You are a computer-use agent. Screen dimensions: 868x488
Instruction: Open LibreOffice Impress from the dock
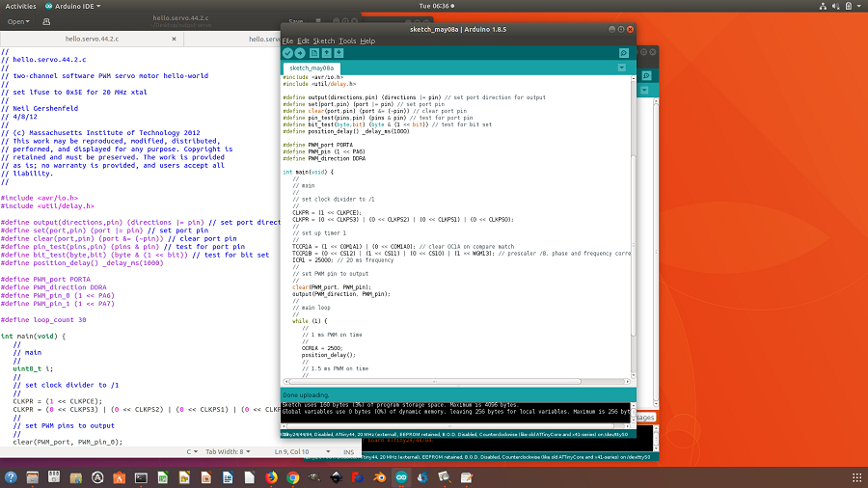coord(206,477)
